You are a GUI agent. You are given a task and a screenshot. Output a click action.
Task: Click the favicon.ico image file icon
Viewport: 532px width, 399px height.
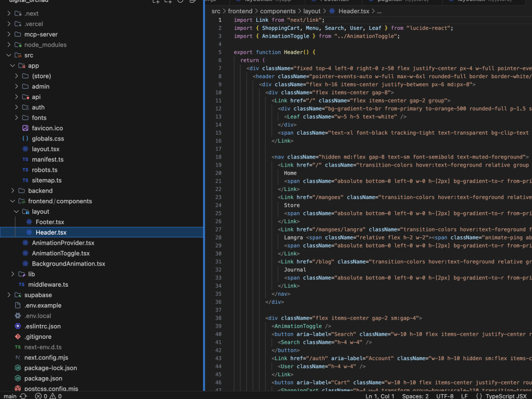coord(25,128)
